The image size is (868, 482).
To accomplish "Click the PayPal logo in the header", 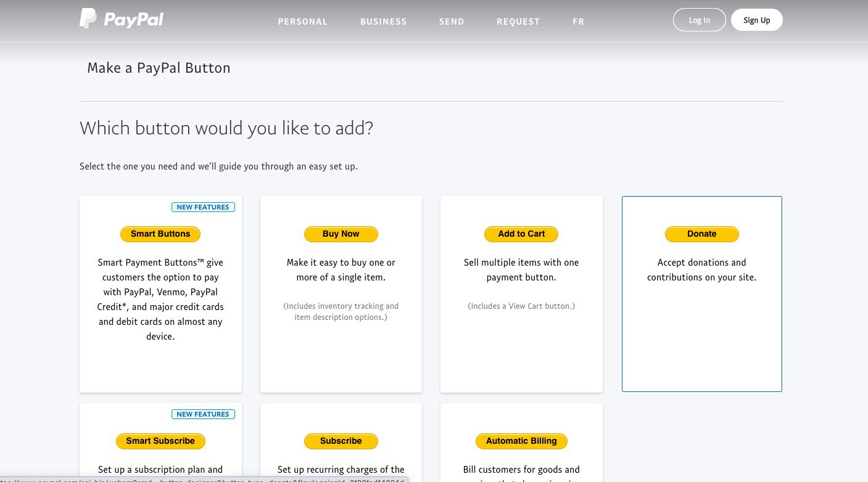I will (x=122, y=19).
